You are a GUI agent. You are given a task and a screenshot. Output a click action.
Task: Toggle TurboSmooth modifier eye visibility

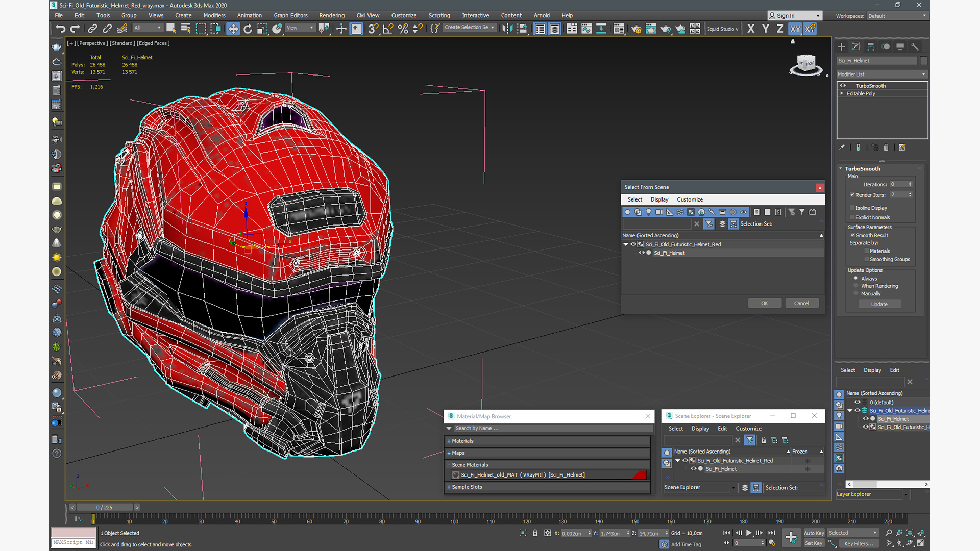tap(843, 86)
